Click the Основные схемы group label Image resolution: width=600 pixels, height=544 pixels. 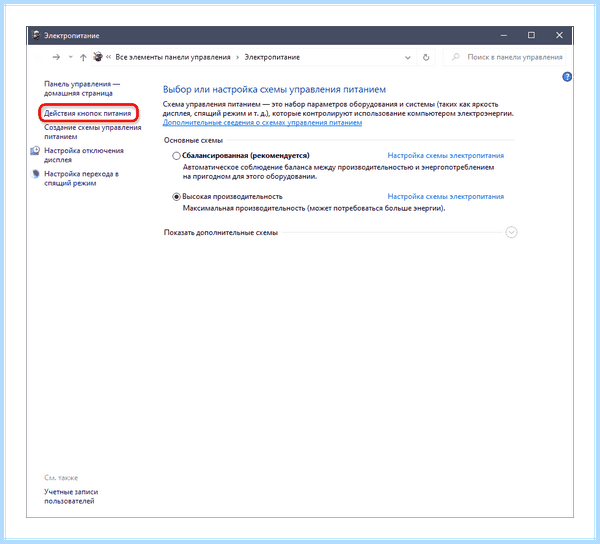pyautogui.click(x=193, y=140)
